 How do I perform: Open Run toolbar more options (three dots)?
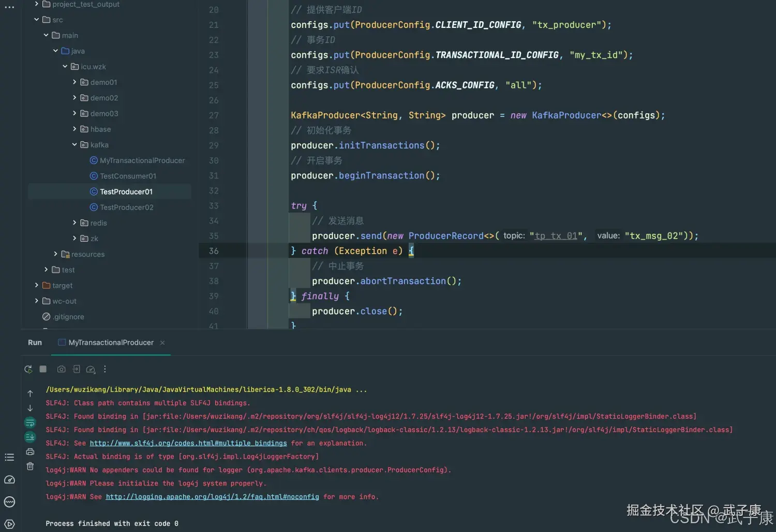[105, 369]
